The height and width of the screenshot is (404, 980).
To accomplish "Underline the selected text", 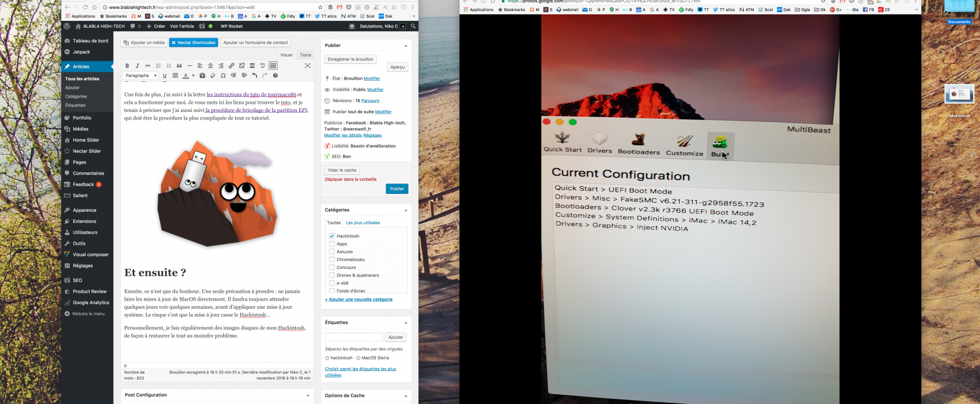I will tap(165, 76).
